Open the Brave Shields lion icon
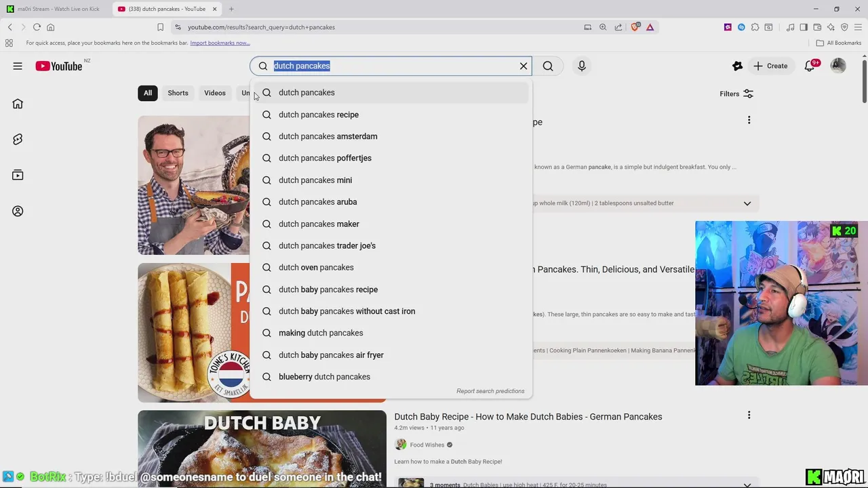This screenshot has width=868, height=488. point(635,27)
